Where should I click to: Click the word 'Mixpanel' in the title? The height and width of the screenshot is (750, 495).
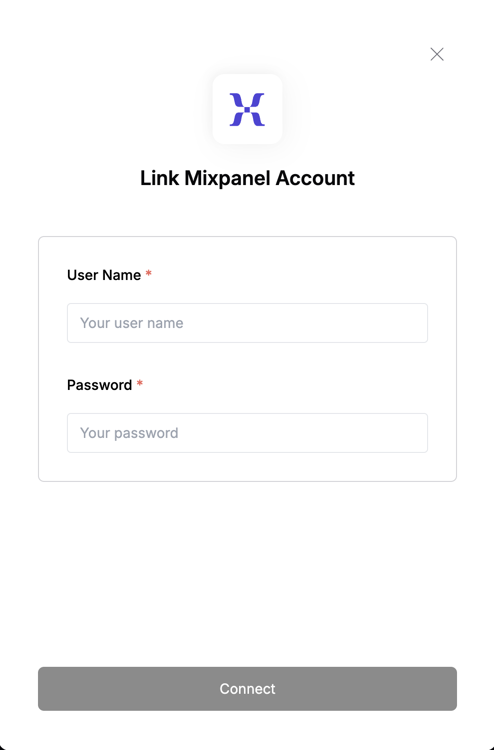228,178
